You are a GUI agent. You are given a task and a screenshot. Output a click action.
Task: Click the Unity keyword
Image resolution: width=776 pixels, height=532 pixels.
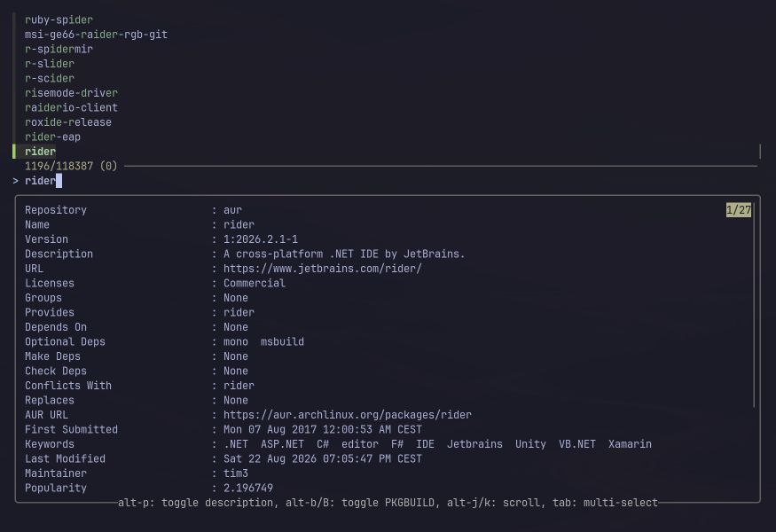click(x=530, y=444)
